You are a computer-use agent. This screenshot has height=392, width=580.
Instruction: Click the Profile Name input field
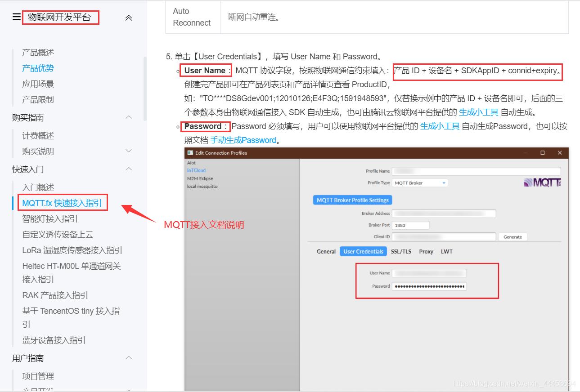coord(477,171)
